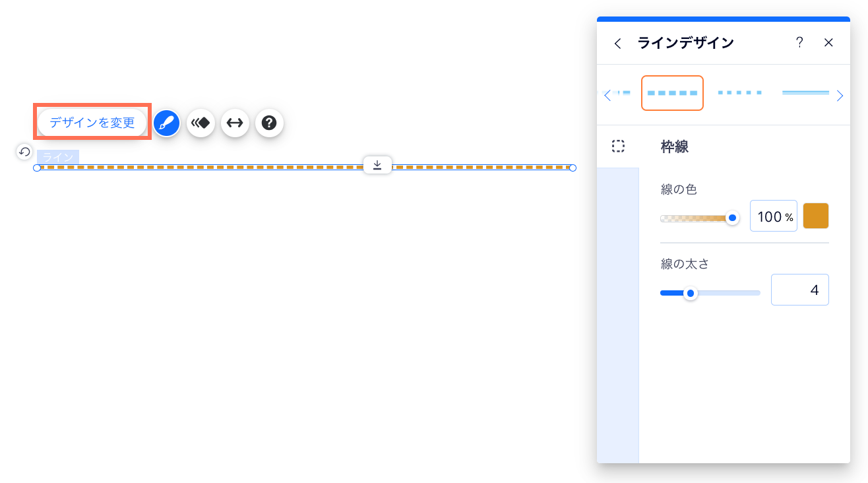Click the 100% opacity input field
868x483 pixels.
(773, 216)
